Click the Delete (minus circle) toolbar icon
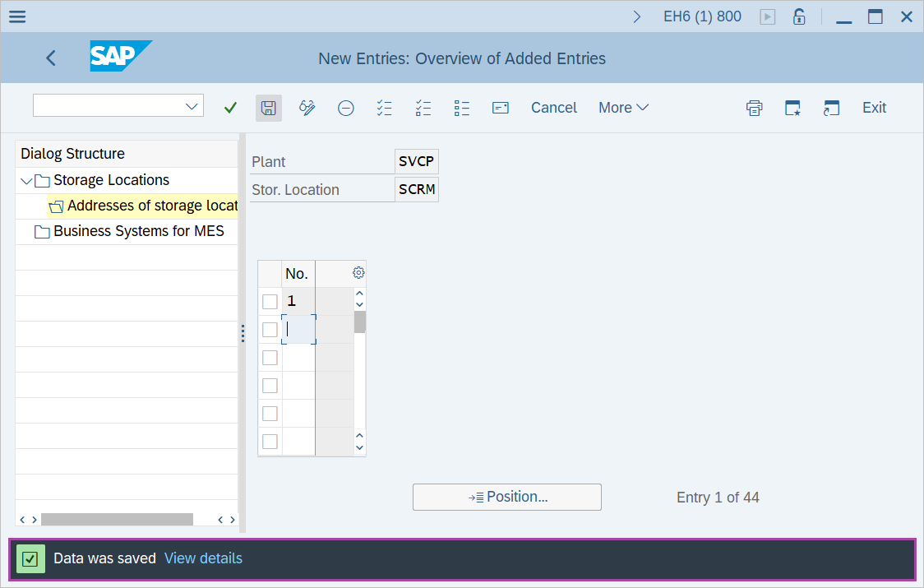924x588 pixels. click(x=346, y=108)
